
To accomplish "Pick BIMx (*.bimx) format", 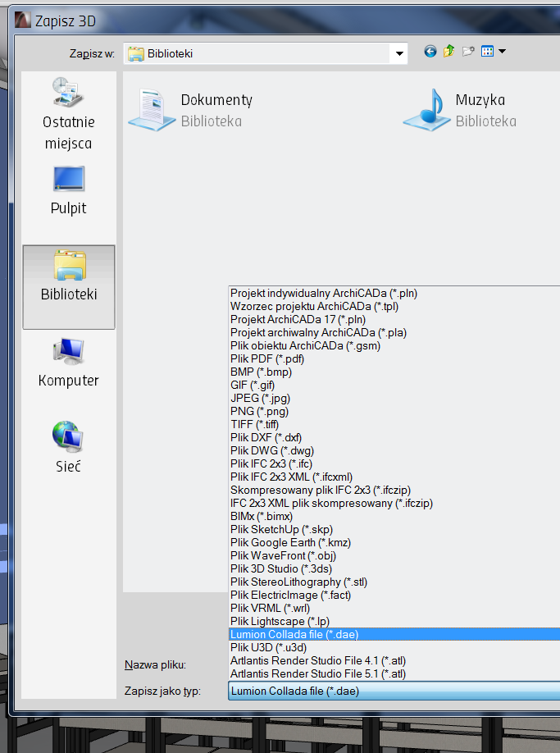I will (x=394, y=516).
